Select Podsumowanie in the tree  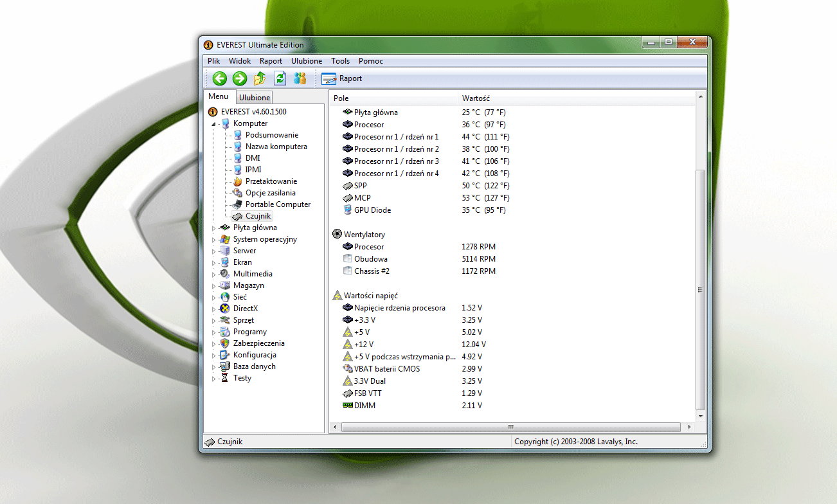pyautogui.click(x=272, y=135)
